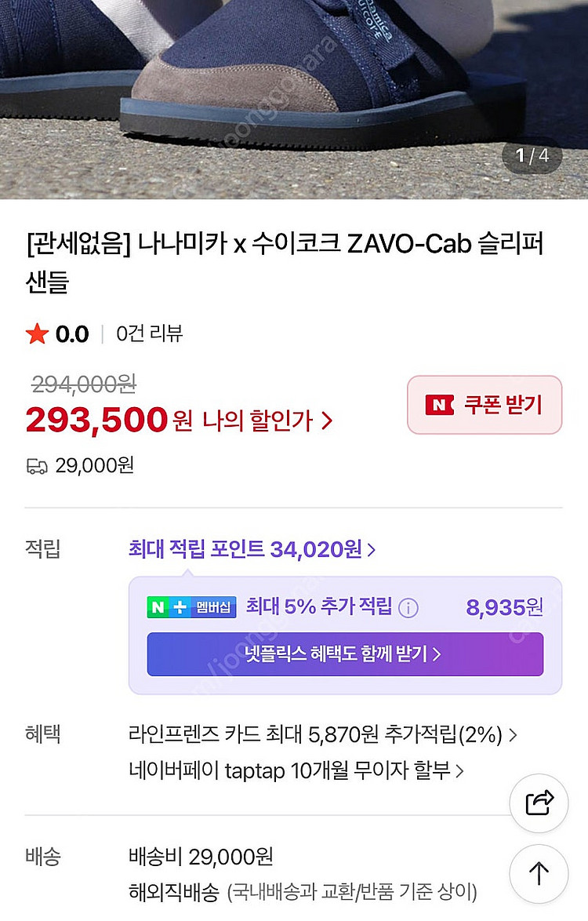The image size is (588, 921).
Task: Open 네이버페이 taptap 무이자 할부 details
Action: tap(296, 770)
